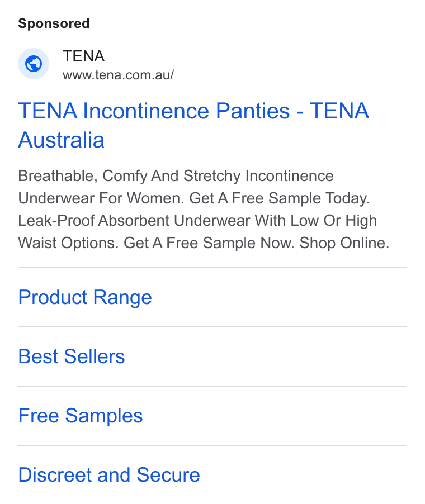Click the 'With Low Or High' text
The image size is (425, 504).
(316, 221)
